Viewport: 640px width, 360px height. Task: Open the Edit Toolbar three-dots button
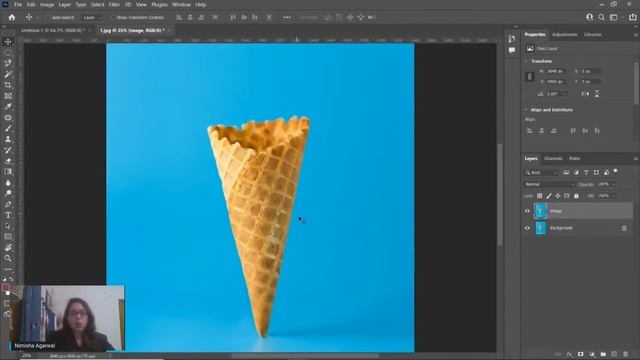8,269
